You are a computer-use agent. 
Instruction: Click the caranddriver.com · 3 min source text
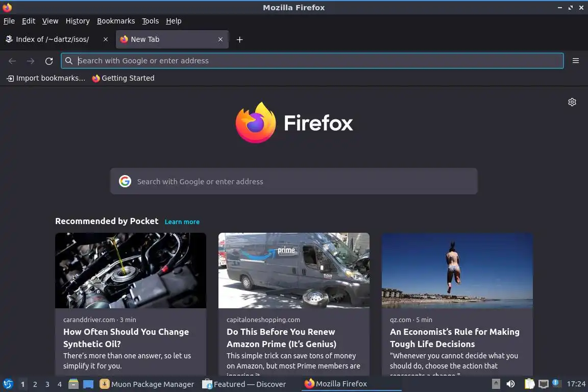(x=100, y=320)
